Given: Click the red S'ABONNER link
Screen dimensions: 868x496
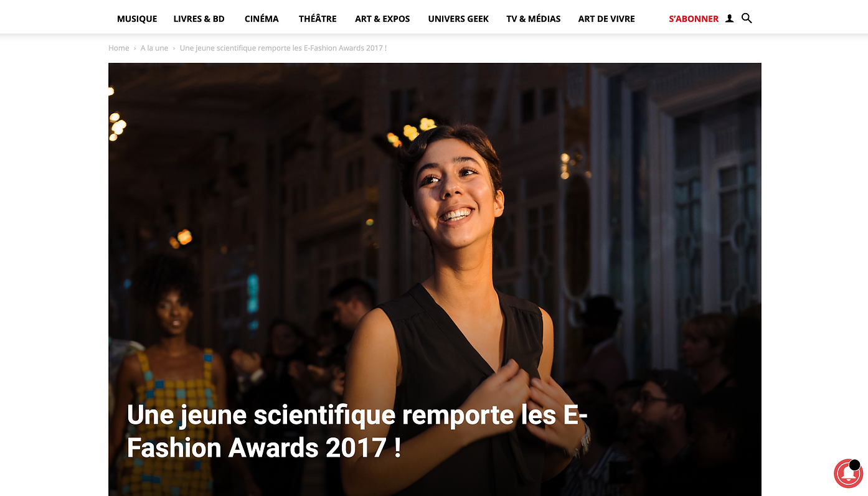Looking at the screenshot, I should (x=694, y=19).
